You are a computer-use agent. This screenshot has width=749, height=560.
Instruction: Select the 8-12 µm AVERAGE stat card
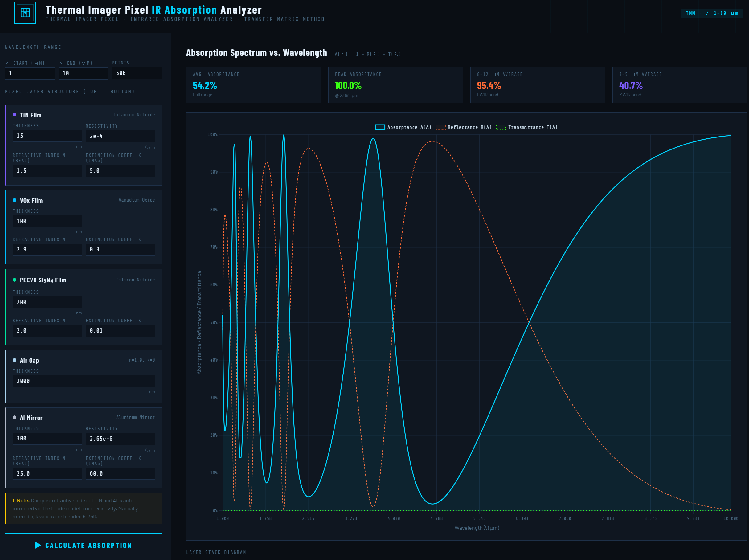tap(538, 85)
